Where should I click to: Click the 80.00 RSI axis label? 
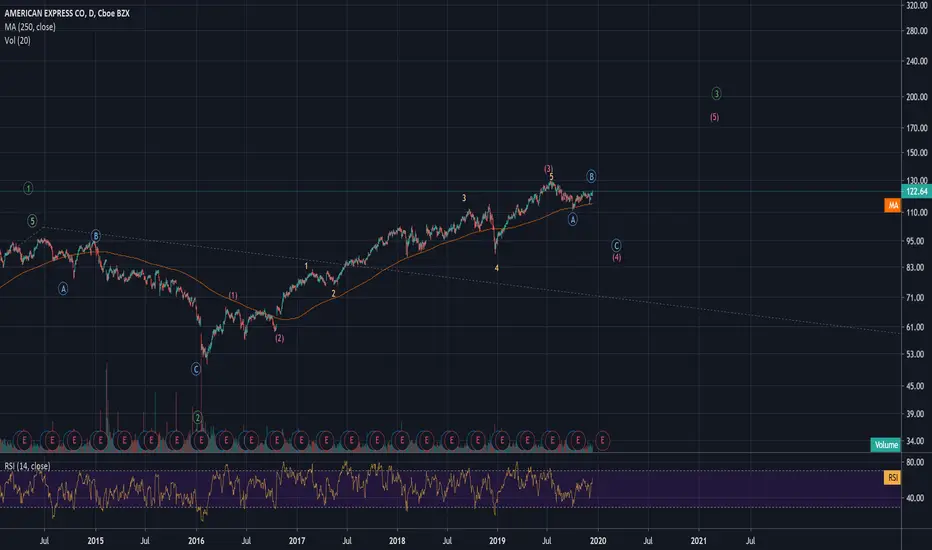(x=915, y=462)
